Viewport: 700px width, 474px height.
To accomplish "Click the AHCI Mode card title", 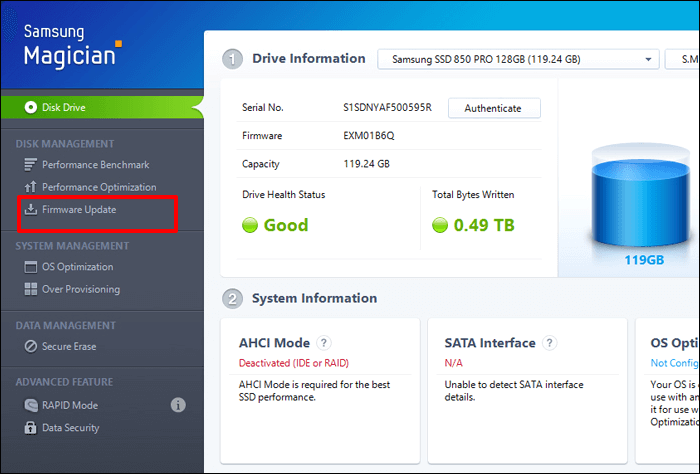I will (274, 343).
